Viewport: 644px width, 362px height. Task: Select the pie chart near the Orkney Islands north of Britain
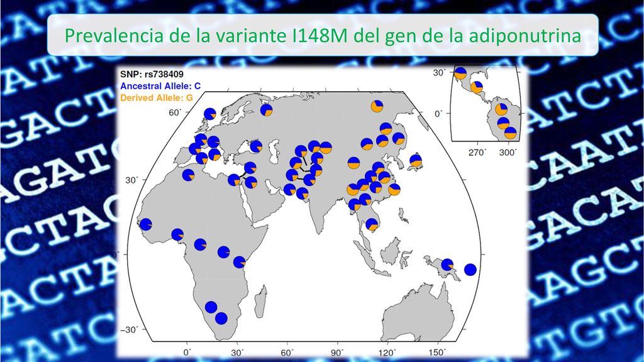pyautogui.click(x=210, y=114)
